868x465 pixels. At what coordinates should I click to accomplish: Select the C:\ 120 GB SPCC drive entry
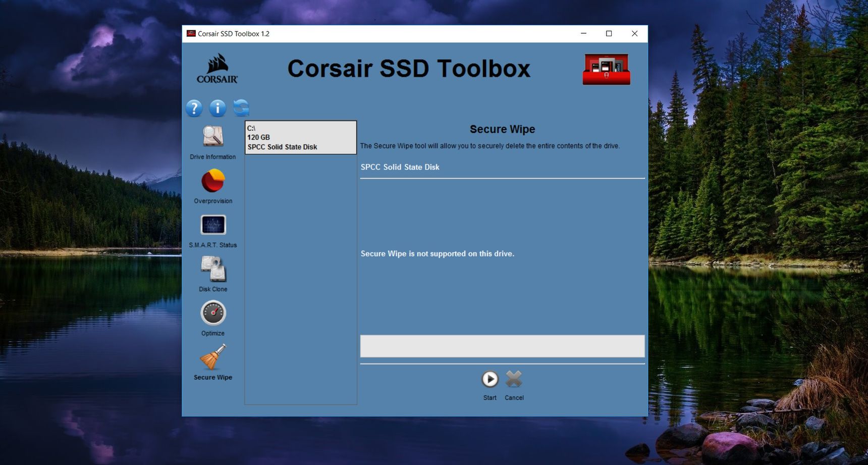301,137
